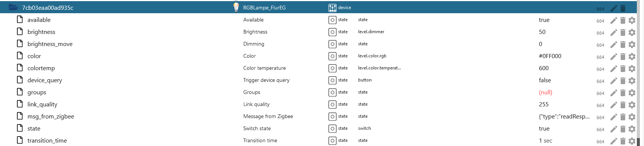Open settings gear for link_quality row

(632, 105)
